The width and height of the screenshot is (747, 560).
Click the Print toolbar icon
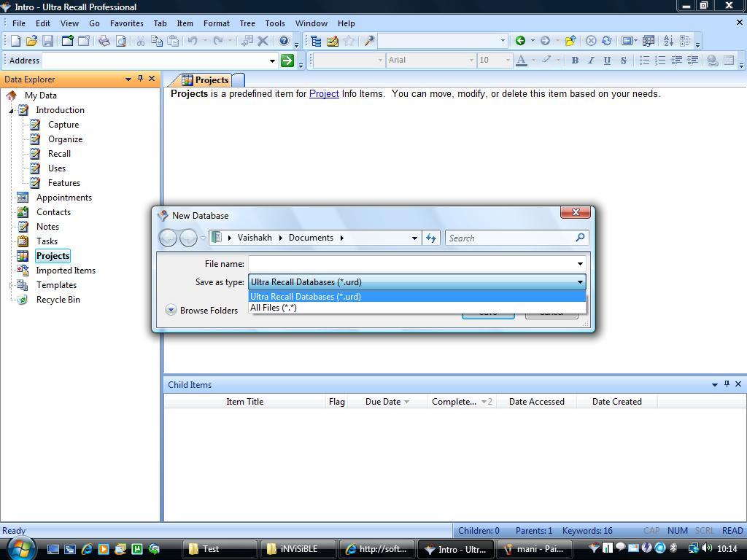(104, 41)
